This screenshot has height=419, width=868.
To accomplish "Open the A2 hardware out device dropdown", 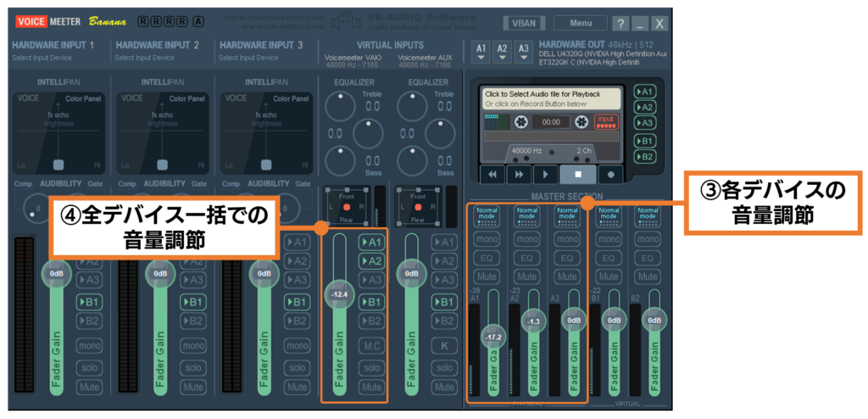I will click(x=502, y=53).
